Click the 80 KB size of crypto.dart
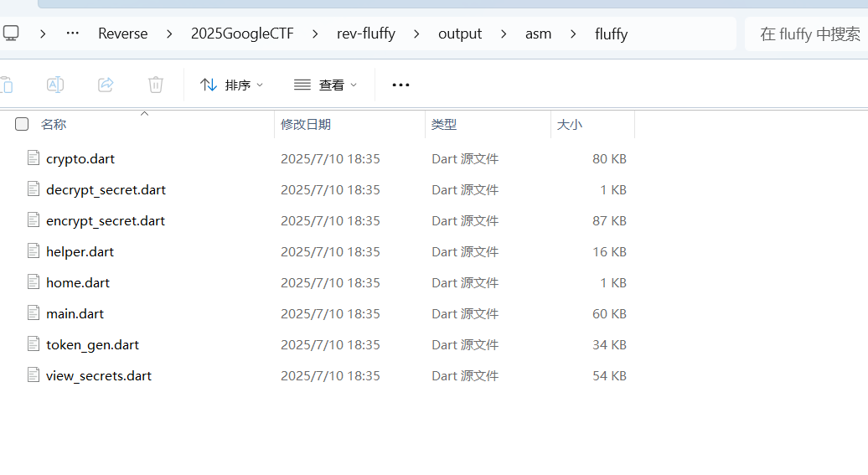The width and height of the screenshot is (868, 475). (x=609, y=159)
